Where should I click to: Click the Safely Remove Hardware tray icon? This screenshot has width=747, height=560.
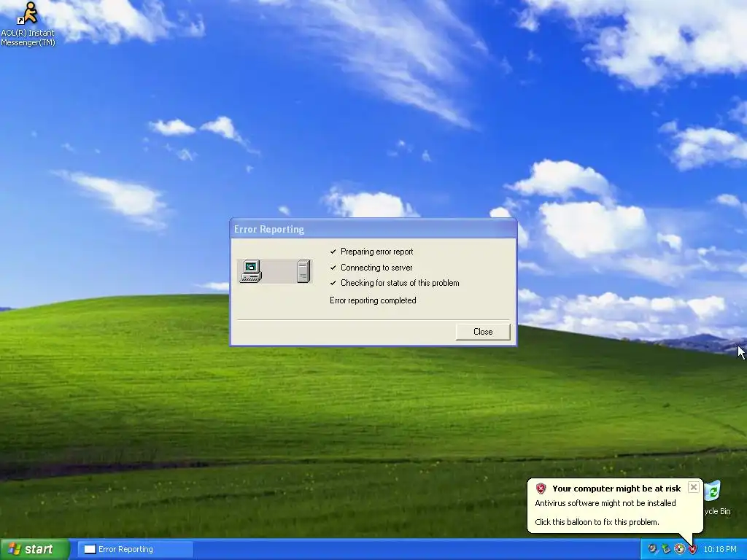coord(666,549)
